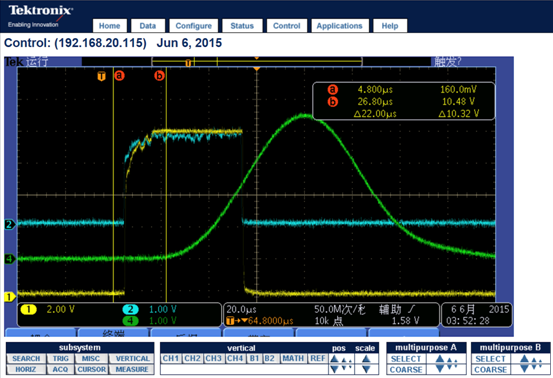Click the orange trigger T marker

point(102,76)
